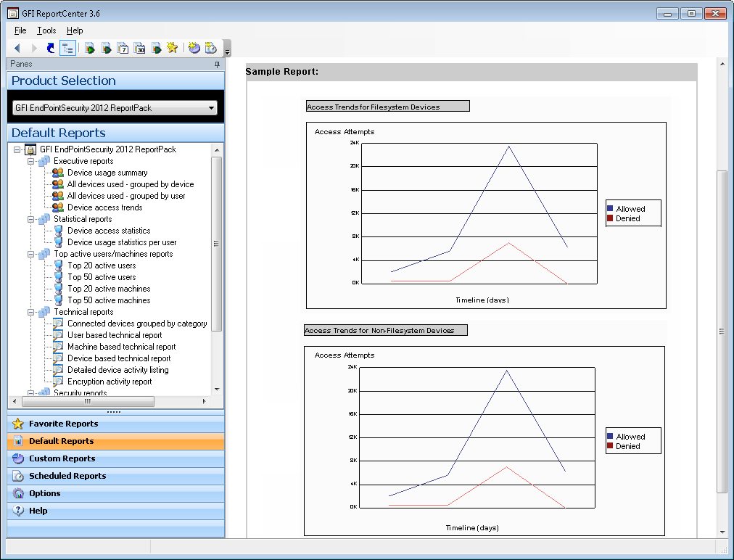The image size is (734, 560).
Task: Toggle the tree view pane toolbar button
Action: click(67, 48)
